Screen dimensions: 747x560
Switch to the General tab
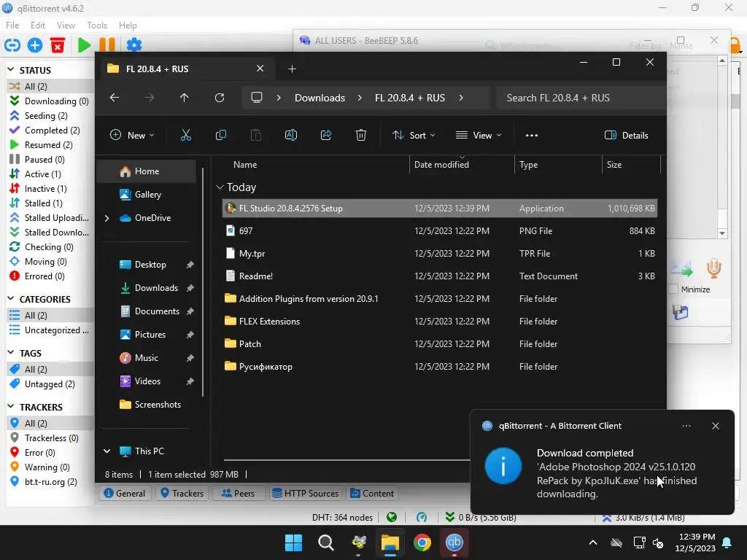coord(124,494)
